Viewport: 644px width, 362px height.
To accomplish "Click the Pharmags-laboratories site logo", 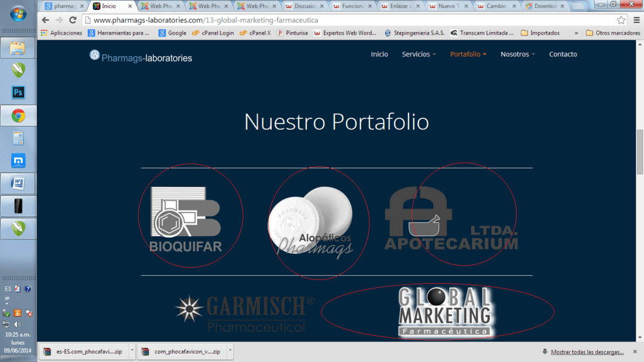I will (141, 57).
